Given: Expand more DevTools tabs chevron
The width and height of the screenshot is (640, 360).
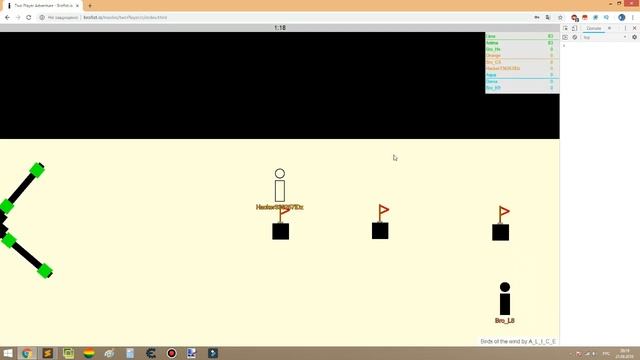Looking at the screenshot, I should (609, 28).
